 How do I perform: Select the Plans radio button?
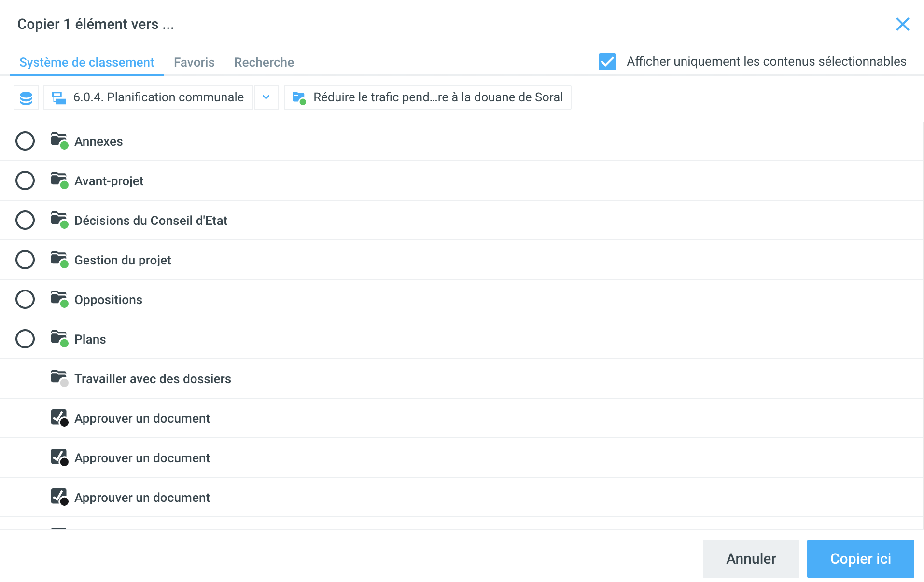[25, 339]
